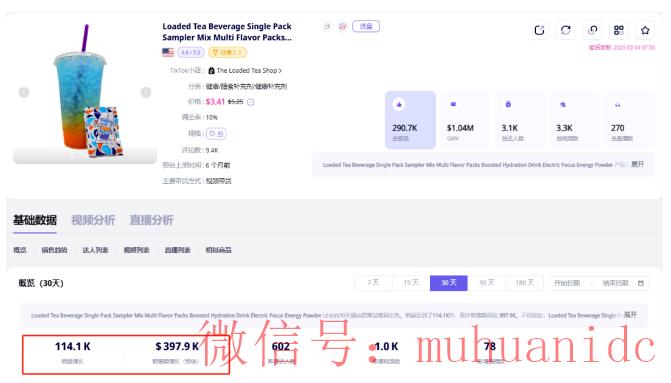Click the 结束日期 end date field
Image resolution: width=671 pixels, height=383 pixels.
click(615, 283)
